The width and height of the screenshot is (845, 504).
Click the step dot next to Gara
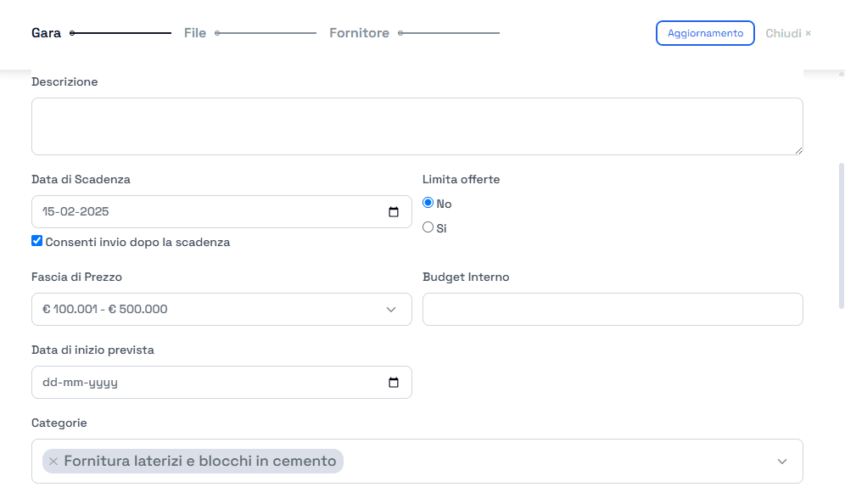click(72, 33)
